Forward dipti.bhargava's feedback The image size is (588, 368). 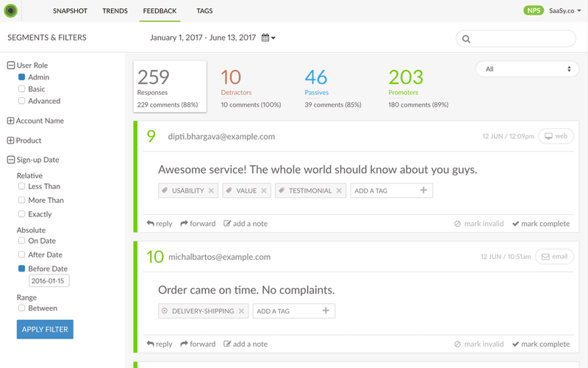pyautogui.click(x=198, y=224)
